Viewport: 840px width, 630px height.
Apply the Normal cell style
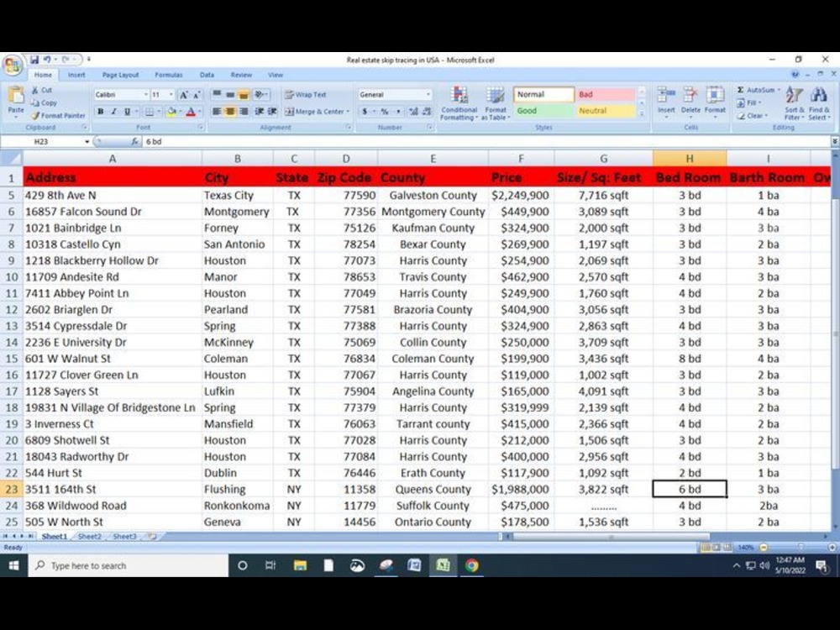(543, 94)
